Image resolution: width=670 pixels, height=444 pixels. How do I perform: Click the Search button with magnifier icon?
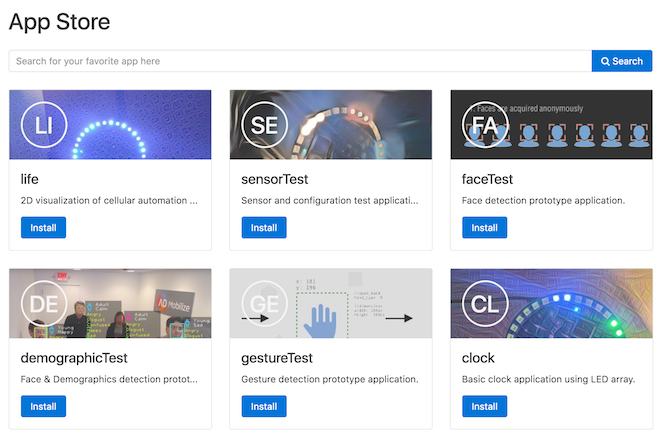[622, 61]
